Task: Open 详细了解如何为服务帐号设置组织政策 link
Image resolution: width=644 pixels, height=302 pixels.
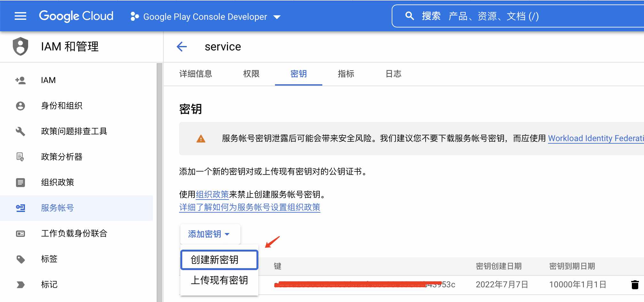Action: [250, 207]
